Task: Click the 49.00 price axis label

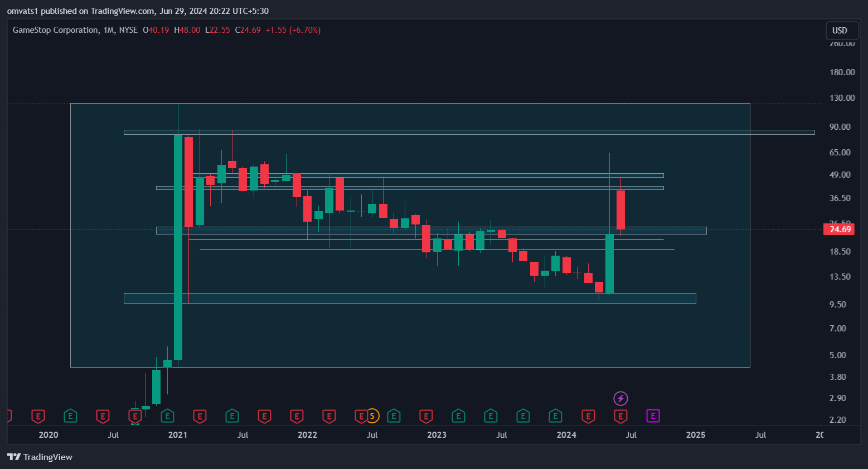Action: 840,174
